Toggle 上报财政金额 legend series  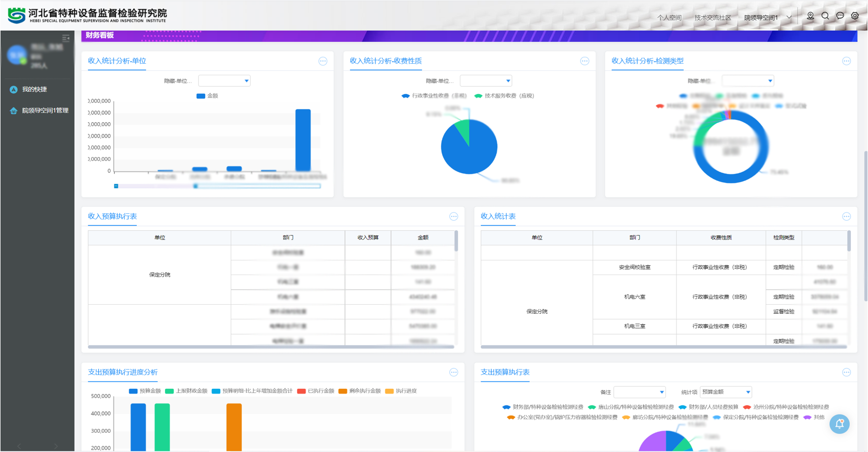tap(186, 391)
